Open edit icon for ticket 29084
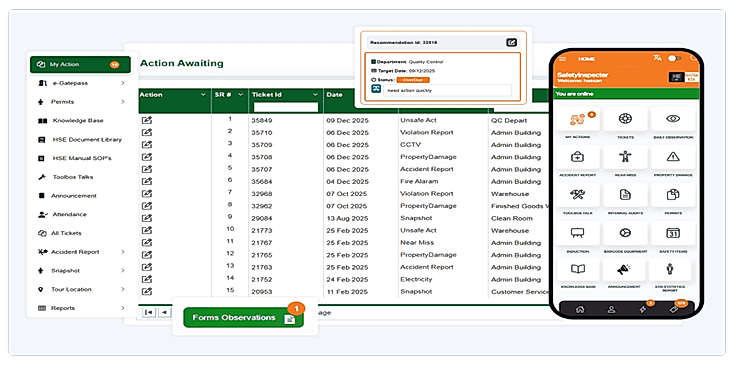736x368 pixels. (147, 218)
